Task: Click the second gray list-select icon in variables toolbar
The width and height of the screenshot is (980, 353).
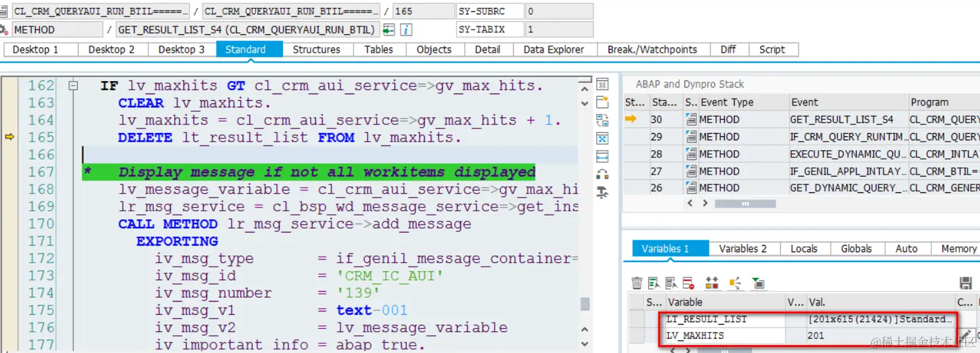Action: pyautogui.click(x=671, y=283)
